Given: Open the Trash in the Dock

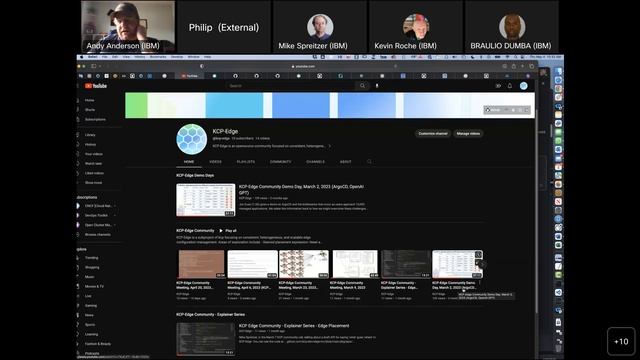Looking at the screenshot, I should coord(558,348).
